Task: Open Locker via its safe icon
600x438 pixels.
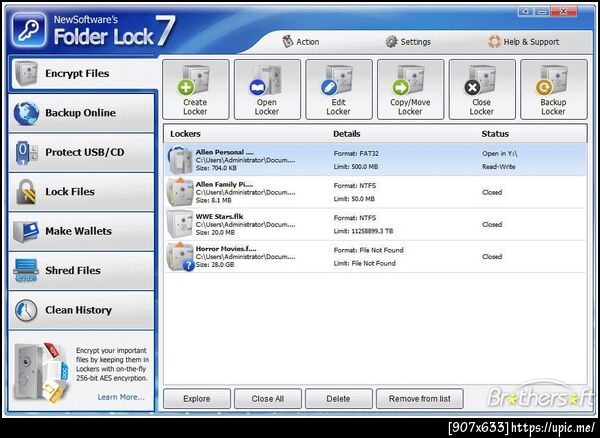Action: coord(267,89)
